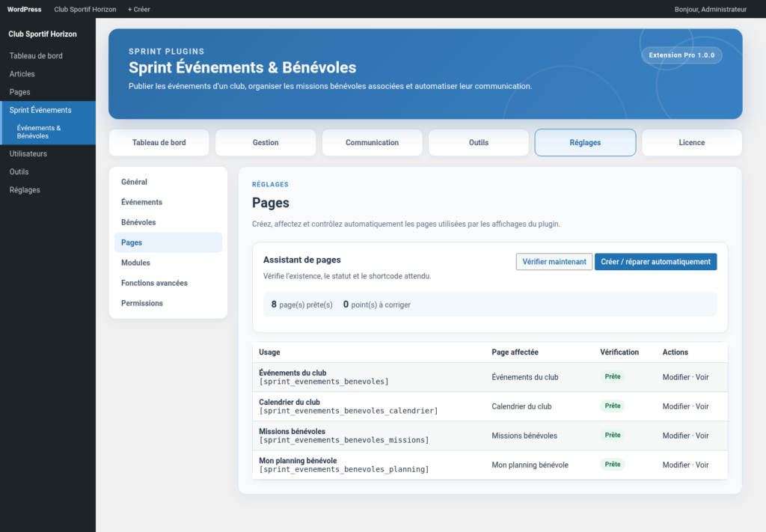Click the Actions column header
This screenshot has height=532, width=766.
tap(675, 352)
